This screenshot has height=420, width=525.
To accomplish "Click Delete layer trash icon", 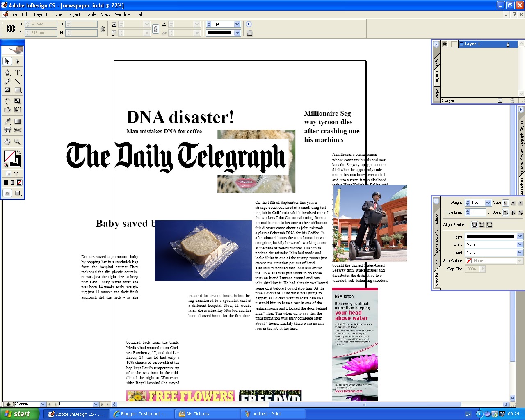I will click(512, 100).
